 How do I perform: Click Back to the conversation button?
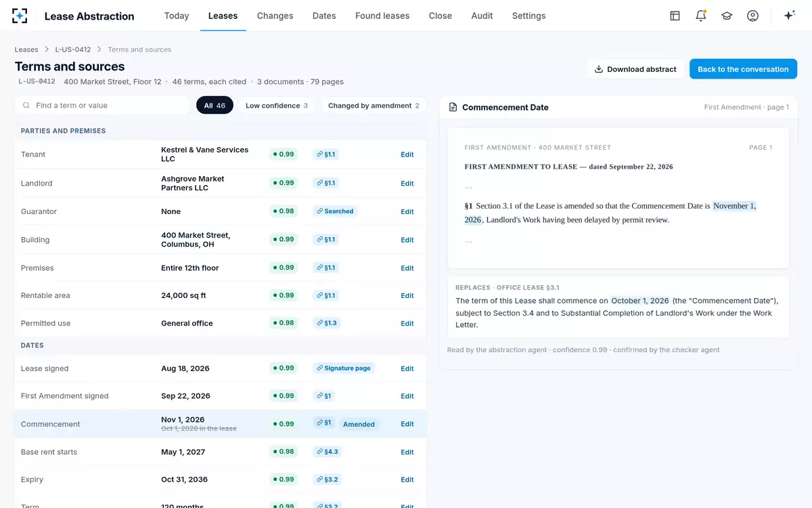pyautogui.click(x=743, y=69)
